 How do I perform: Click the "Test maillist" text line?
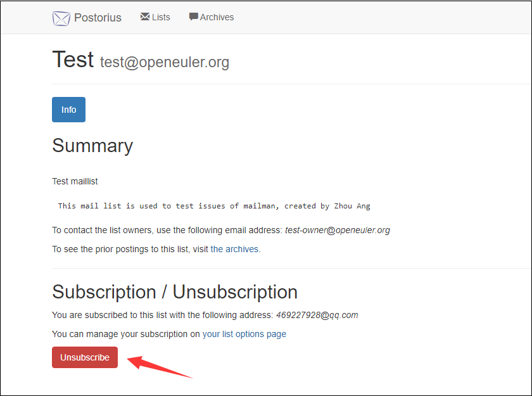(75, 181)
